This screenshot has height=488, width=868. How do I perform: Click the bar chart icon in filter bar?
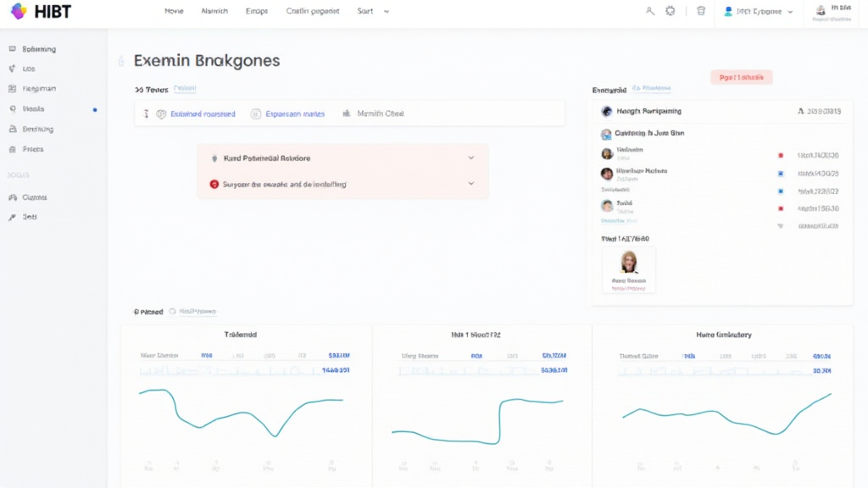[346, 114]
